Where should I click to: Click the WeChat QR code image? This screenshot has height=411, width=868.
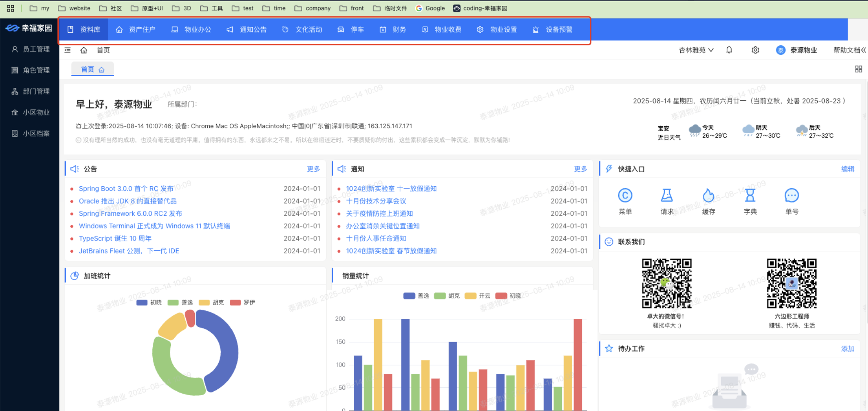(667, 283)
